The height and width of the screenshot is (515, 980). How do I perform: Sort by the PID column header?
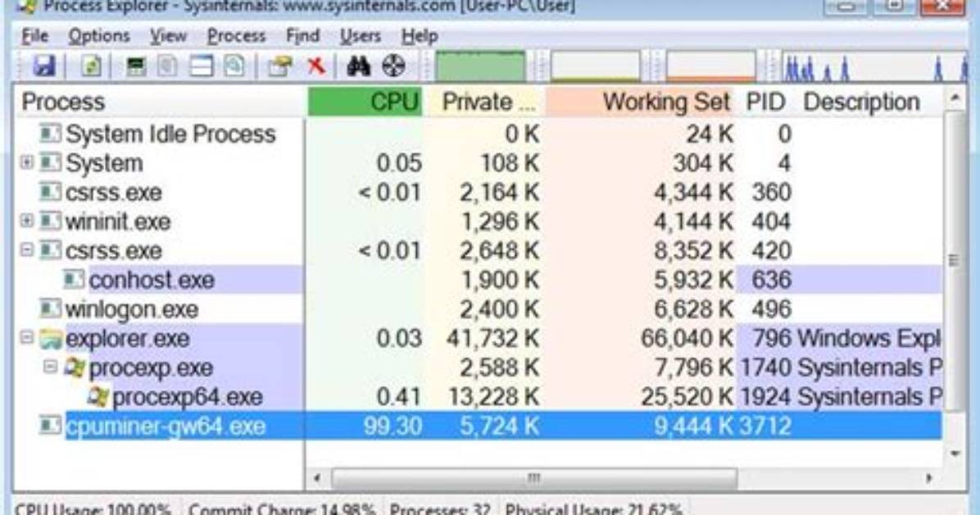765,102
